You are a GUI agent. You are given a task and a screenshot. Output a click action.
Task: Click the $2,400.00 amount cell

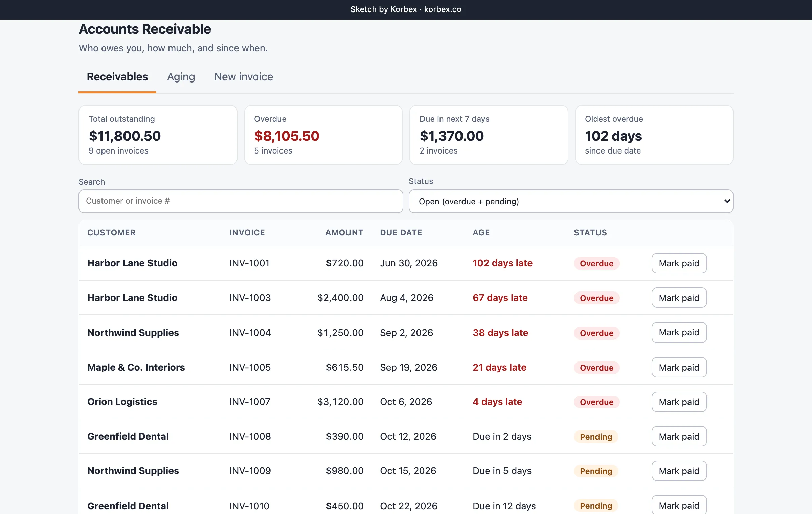point(340,298)
